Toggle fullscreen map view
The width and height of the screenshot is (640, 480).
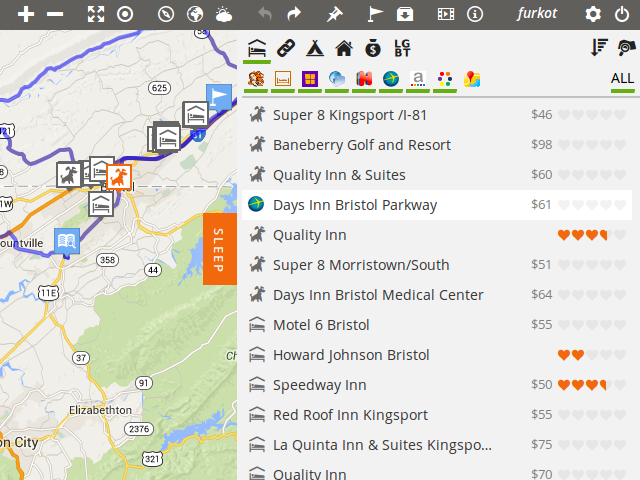tap(96, 14)
